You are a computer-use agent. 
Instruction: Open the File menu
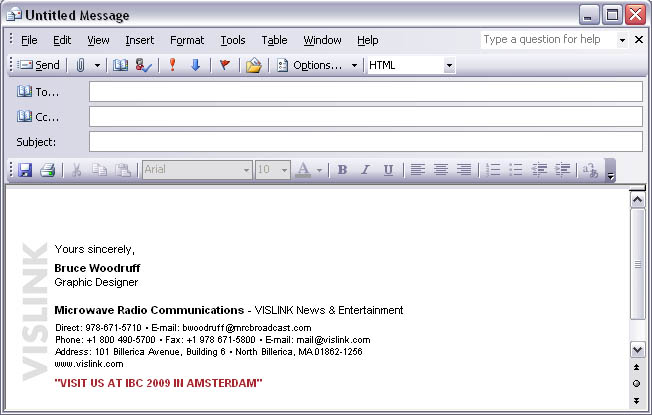coord(29,40)
